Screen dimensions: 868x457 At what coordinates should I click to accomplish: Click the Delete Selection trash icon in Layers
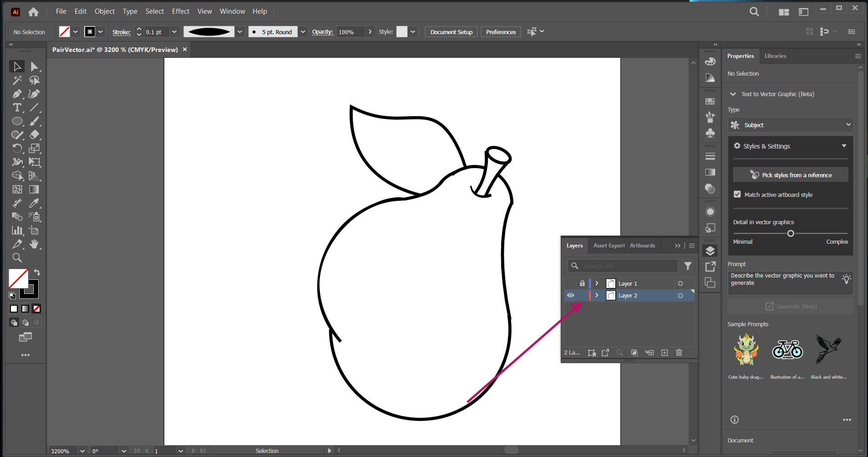[x=679, y=353]
